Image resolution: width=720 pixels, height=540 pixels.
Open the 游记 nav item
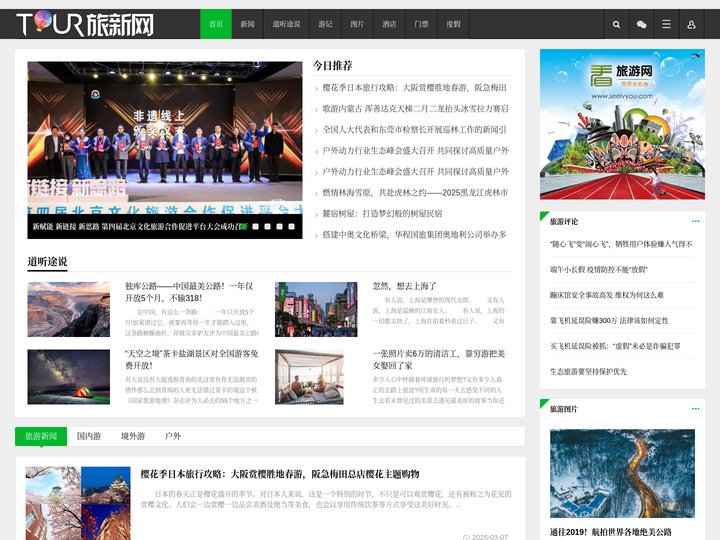pos(326,24)
